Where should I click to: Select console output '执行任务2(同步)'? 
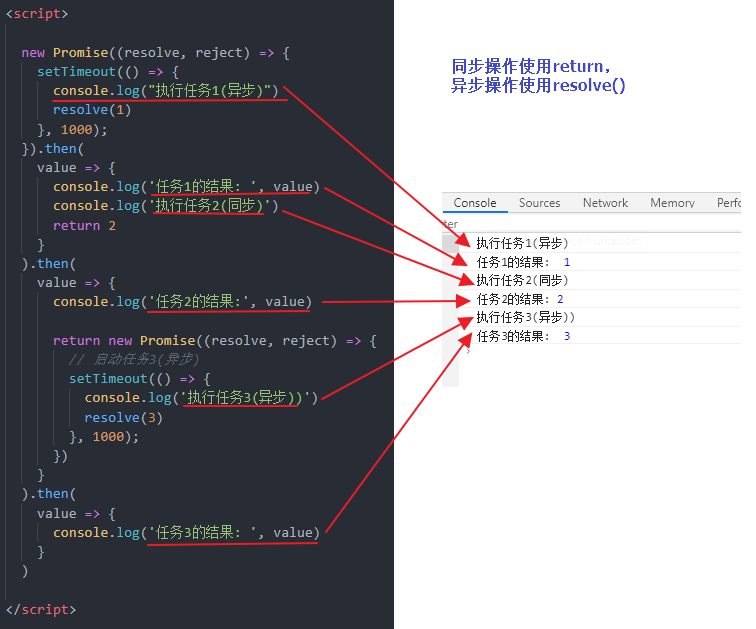[x=522, y=281]
